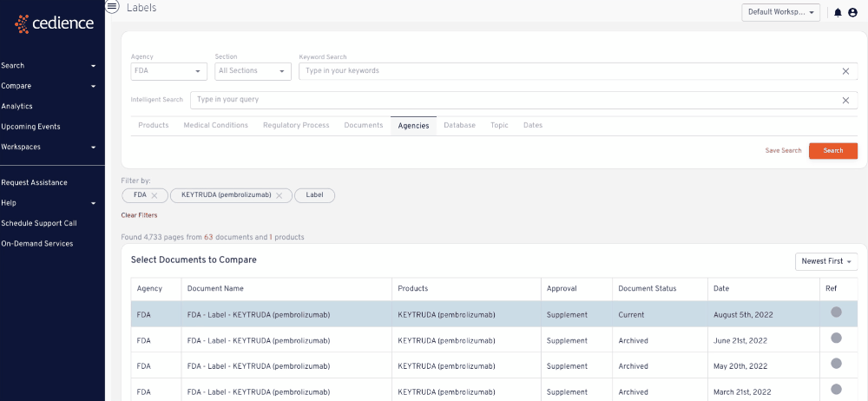Open the Agency FDA dropdown

(169, 71)
